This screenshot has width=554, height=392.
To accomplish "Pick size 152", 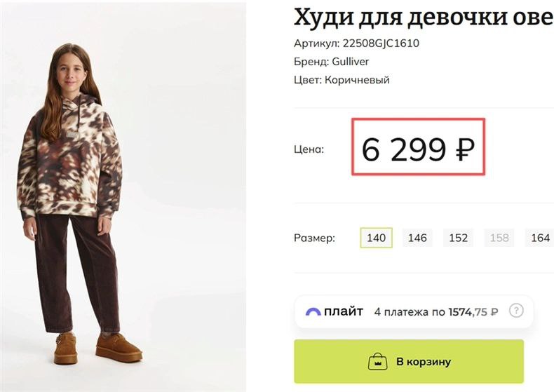I will [458, 238].
